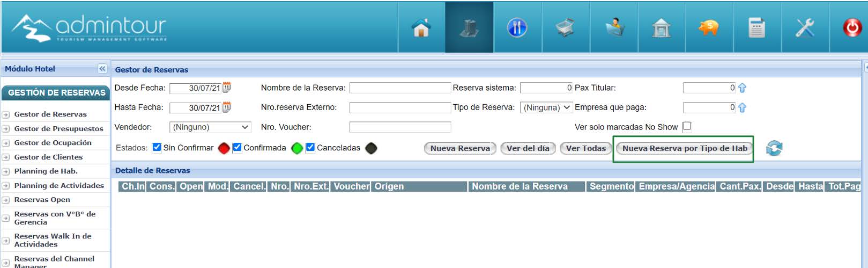Screen dimensions: 868x268
Task: Click the Empresa que paga number field
Action: (709, 107)
